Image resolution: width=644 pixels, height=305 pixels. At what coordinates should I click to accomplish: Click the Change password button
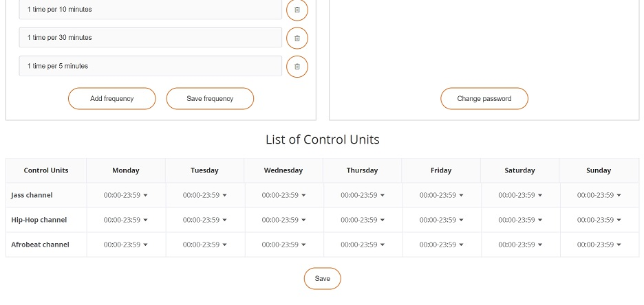[484, 98]
